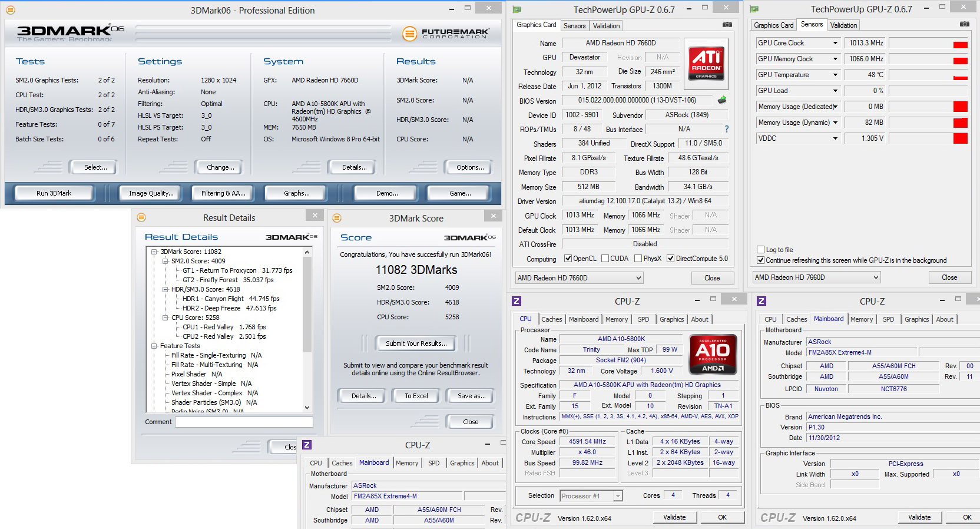Click the ATI Radeon Graphics logo
The image size is (980, 529).
pos(706,64)
